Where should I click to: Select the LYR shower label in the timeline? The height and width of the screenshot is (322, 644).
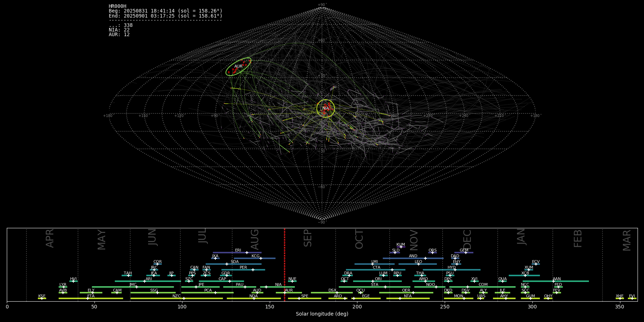[x=63, y=285]
